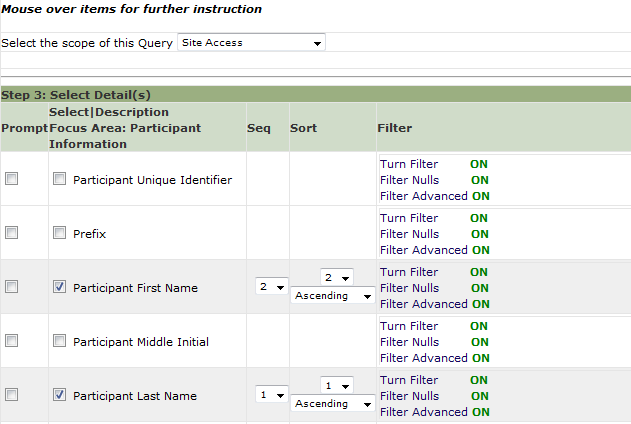Uncheck the Participant Last Name checkbox
Viewport: 631px width, 424px height.
pyautogui.click(x=60, y=395)
